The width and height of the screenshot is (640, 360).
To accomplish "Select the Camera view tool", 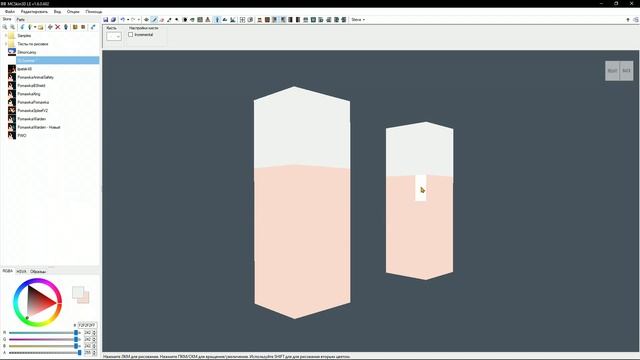I will [x=146, y=20].
